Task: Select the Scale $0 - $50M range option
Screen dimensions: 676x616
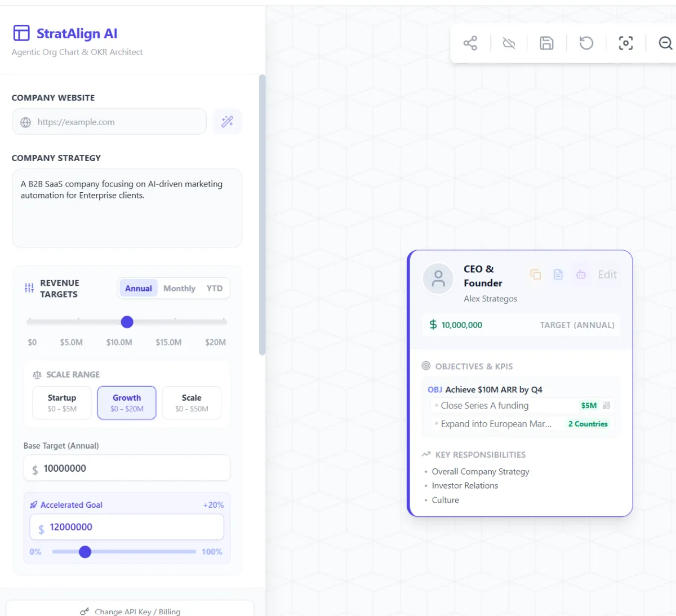Action: pos(192,403)
